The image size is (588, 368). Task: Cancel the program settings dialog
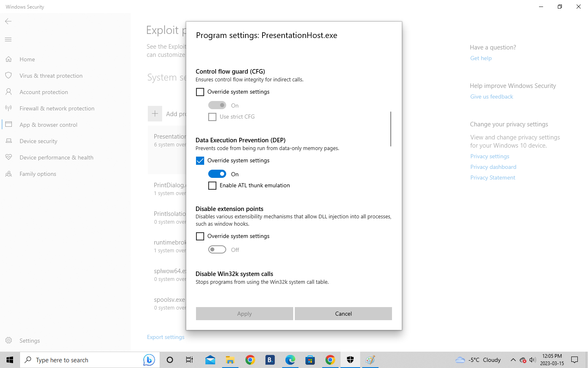coord(343,314)
